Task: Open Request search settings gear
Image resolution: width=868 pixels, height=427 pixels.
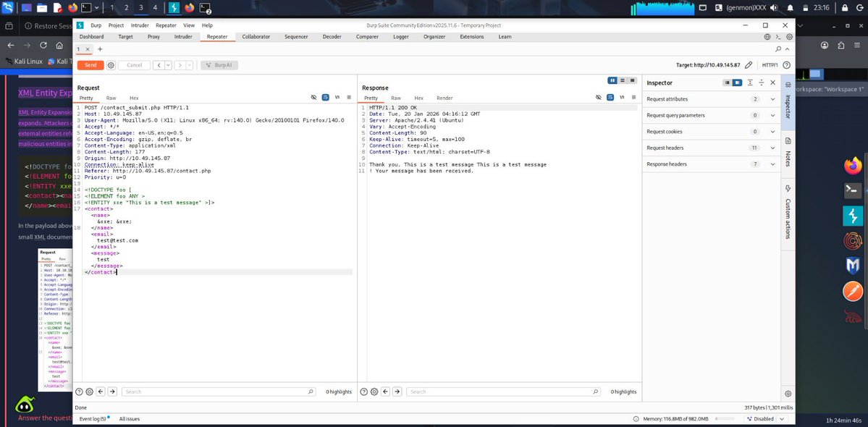Action: [x=90, y=392]
